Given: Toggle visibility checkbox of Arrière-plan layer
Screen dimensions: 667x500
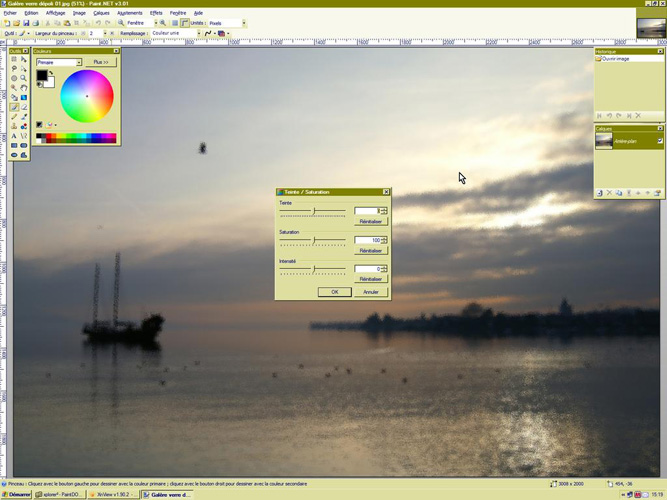Looking at the screenshot, I should point(660,142).
